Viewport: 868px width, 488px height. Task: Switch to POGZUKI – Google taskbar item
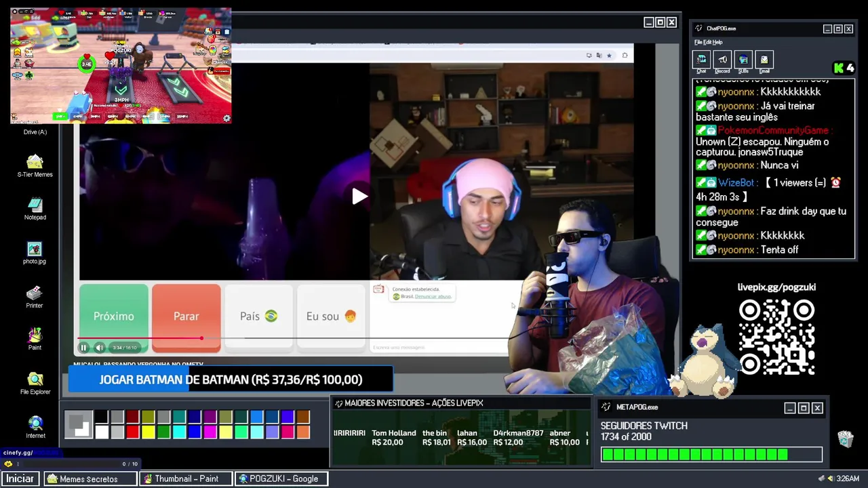[x=281, y=479]
